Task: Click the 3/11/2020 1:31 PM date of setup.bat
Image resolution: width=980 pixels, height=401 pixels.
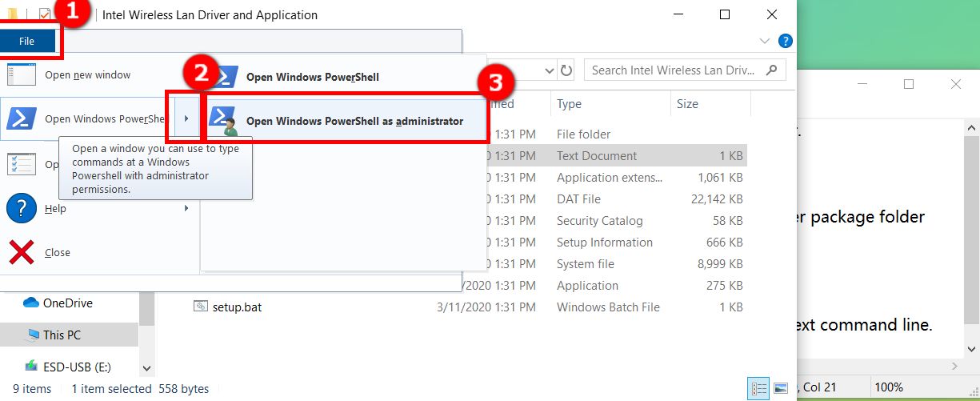Action: pyautogui.click(x=486, y=307)
